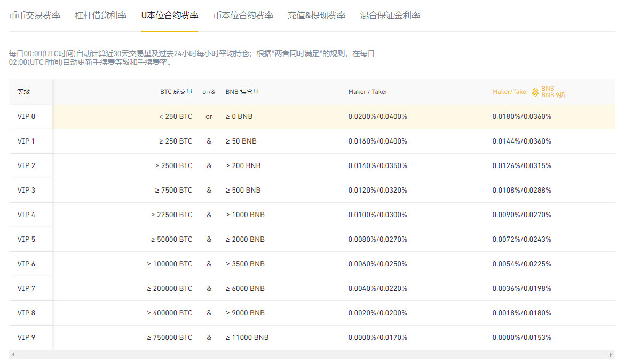Click the VIP 9 level cell
Image resolution: width=617 pixels, height=364 pixels.
point(26,337)
